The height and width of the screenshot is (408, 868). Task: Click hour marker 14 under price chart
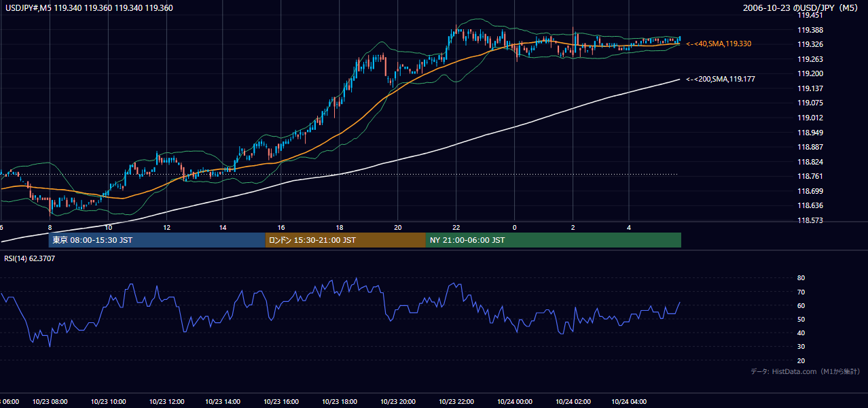(223, 227)
